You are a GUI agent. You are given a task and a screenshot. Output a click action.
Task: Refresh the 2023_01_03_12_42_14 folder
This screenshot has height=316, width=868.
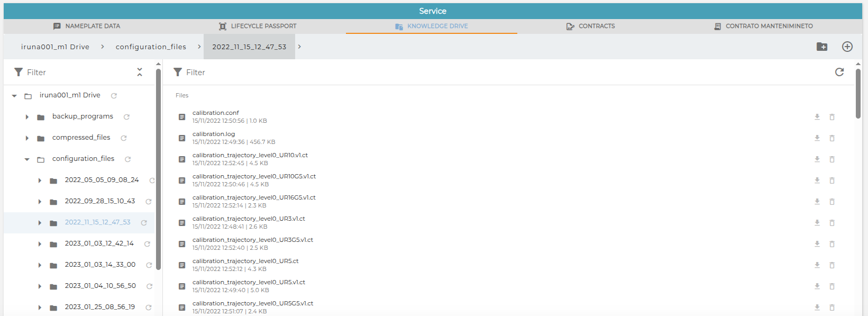(148, 244)
